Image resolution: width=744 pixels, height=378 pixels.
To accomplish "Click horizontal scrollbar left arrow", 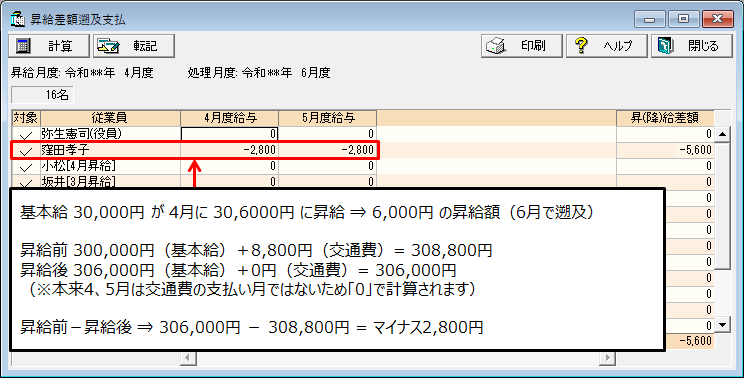I will (188, 358).
